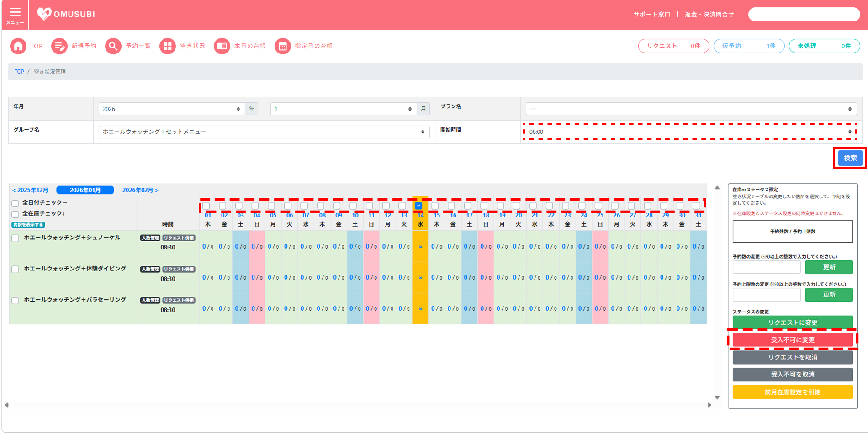Image resolution: width=868 pixels, height=434 pixels.
Task: Click 空き状況 navigation label
Action: pyautogui.click(x=192, y=46)
